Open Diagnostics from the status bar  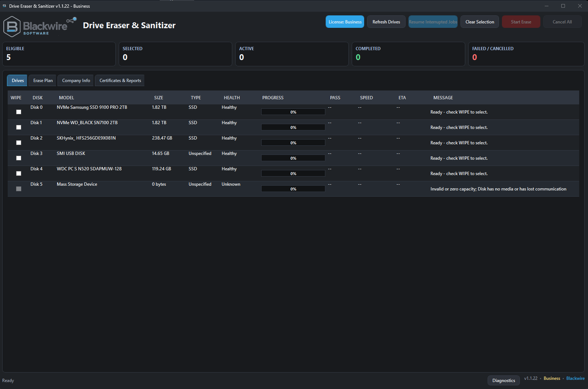click(x=504, y=381)
